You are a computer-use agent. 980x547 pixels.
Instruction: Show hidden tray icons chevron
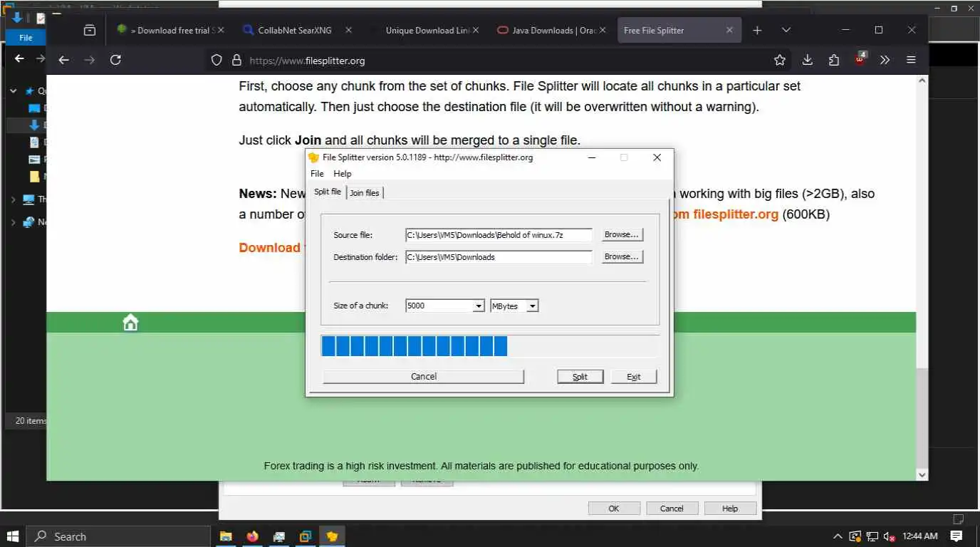coord(838,536)
